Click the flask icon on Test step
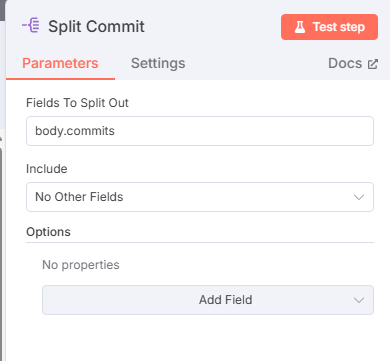Image resolution: width=390 pixels, height=361 pixels. click(x=300, y=27)
